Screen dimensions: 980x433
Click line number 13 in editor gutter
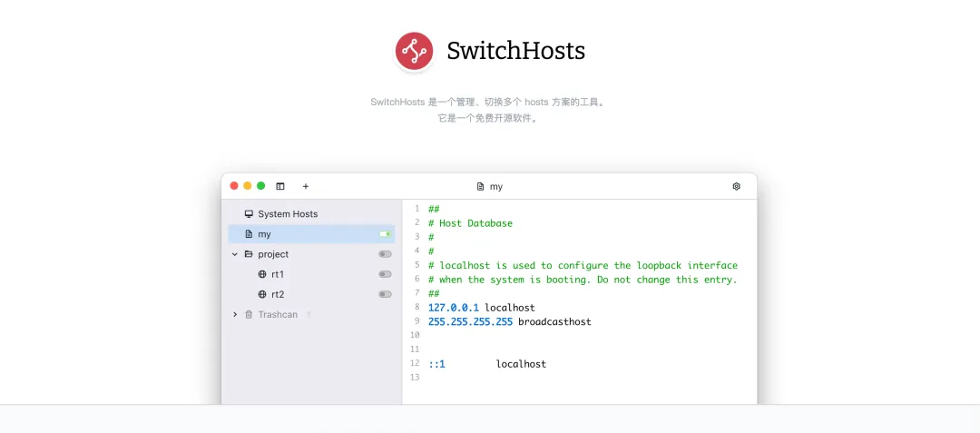415,378
